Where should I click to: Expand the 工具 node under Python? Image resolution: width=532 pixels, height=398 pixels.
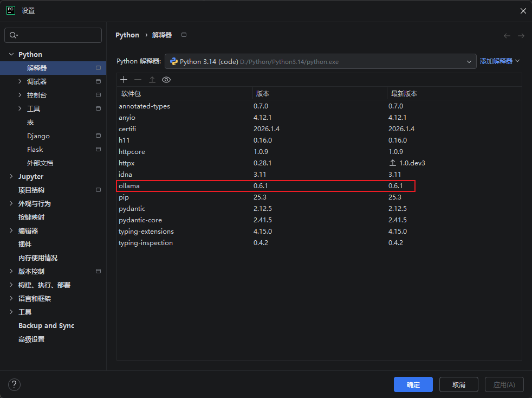point(20,108)
